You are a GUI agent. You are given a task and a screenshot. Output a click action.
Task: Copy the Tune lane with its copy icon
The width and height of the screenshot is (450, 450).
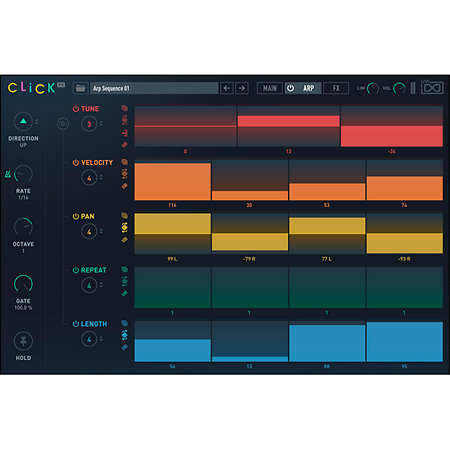point(125,108)
